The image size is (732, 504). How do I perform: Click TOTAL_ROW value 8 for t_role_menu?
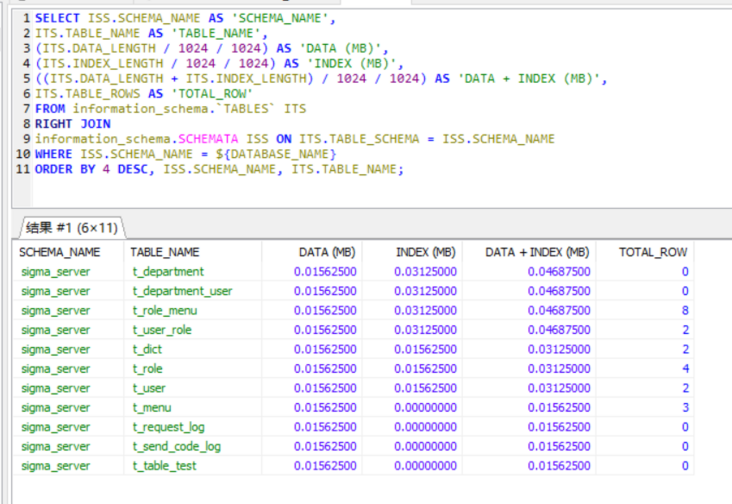tap(684, 311)
